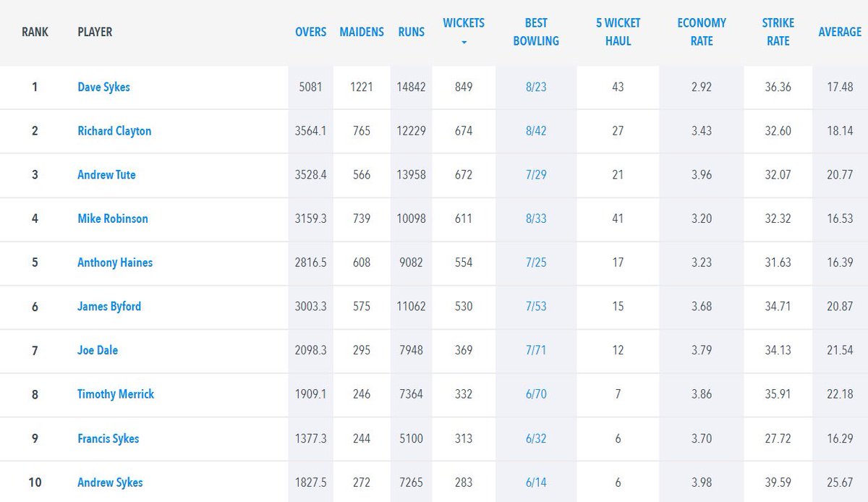Sort players by ECONOMY RATE

(x=701, y=32)
